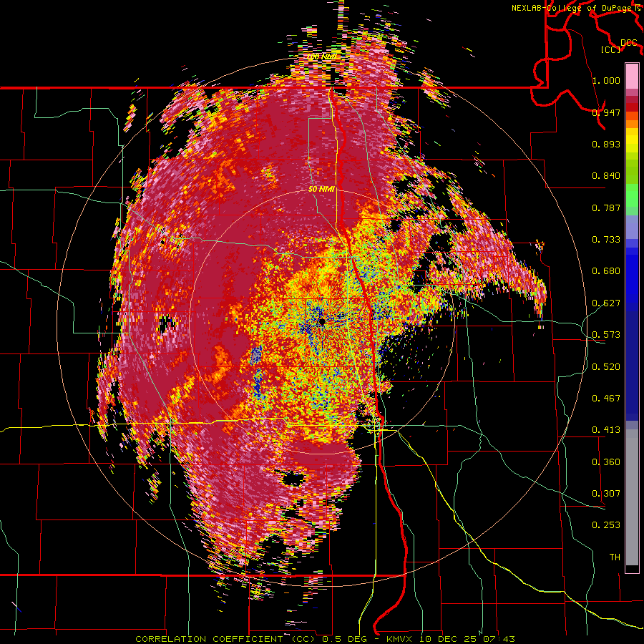This screenshot has height=644, width=644.
Task: Click the 0.360 scale value
Action: tap(606, 462)
